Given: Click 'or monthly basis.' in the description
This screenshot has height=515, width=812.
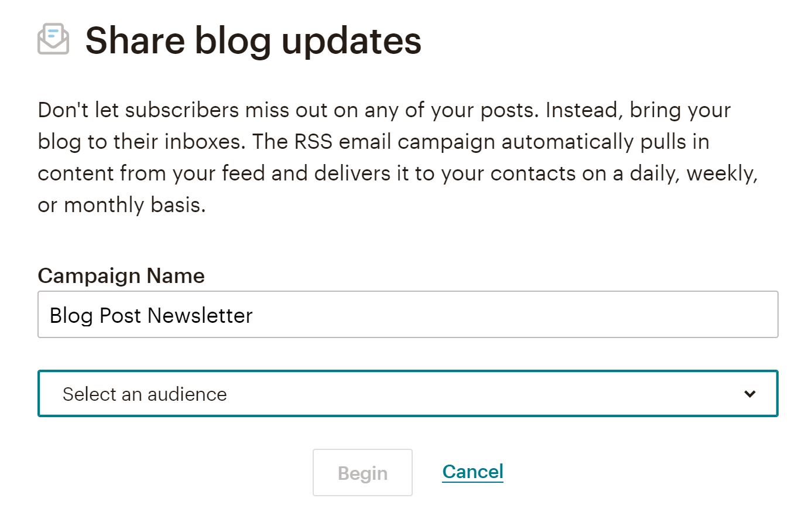Looking at the screenshot, I should coord(122,205).
